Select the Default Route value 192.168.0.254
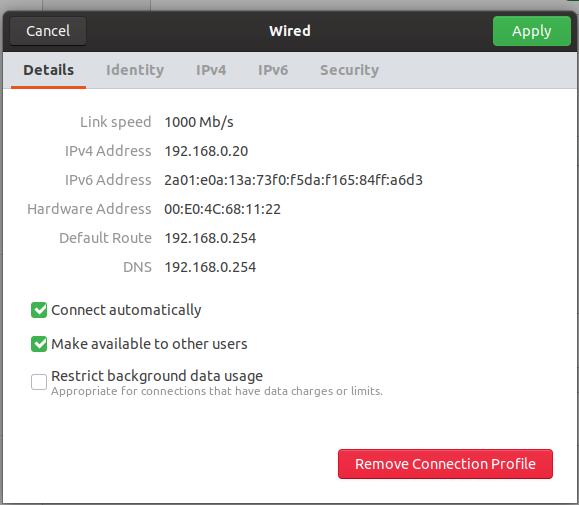This screenshot has width=579, height=505. (210, 238)
